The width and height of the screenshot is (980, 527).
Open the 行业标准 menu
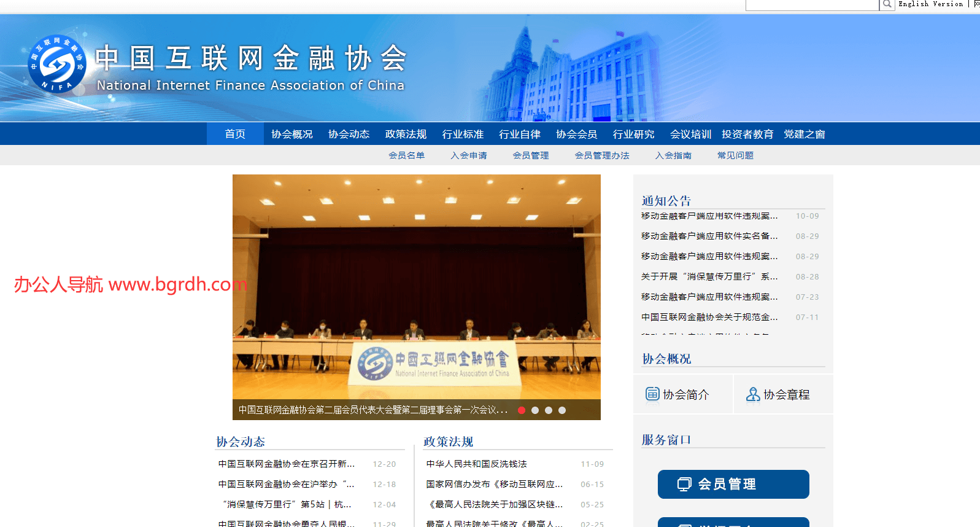coord(463,134)
